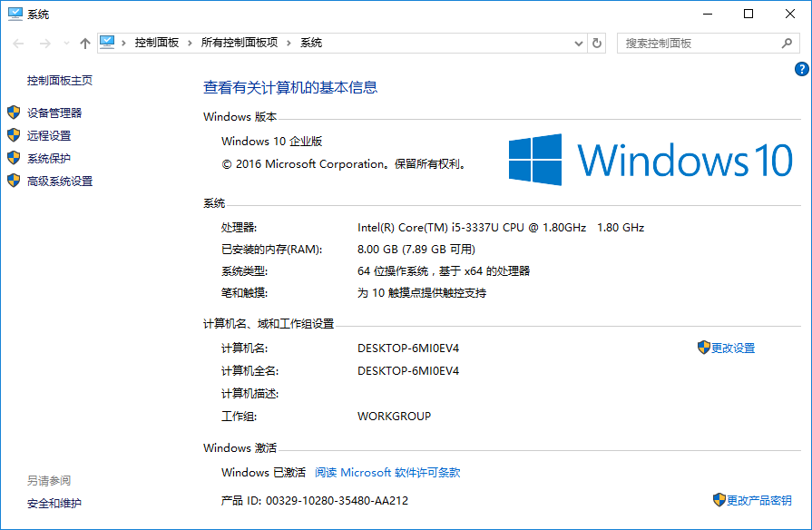Click 更改设置 link
The width and height of the screenshot is (812, 530).
point(733,348)
